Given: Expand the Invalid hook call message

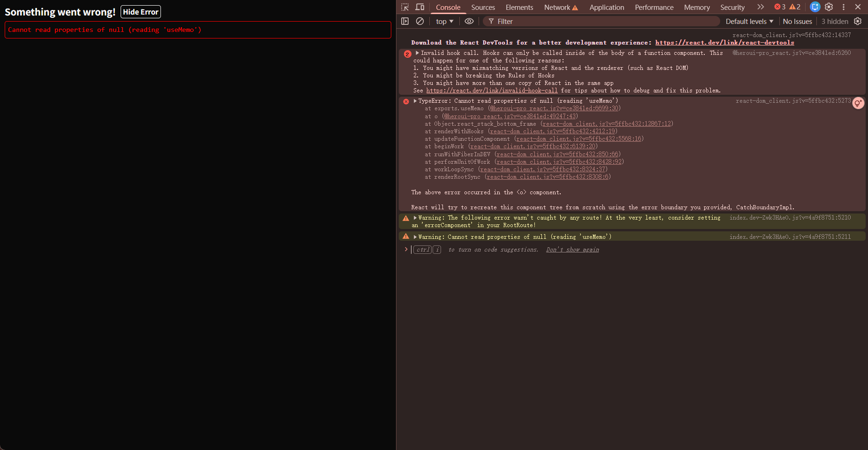Looking at the screenshot, I should pyautogui.click(x=417, y=53).
